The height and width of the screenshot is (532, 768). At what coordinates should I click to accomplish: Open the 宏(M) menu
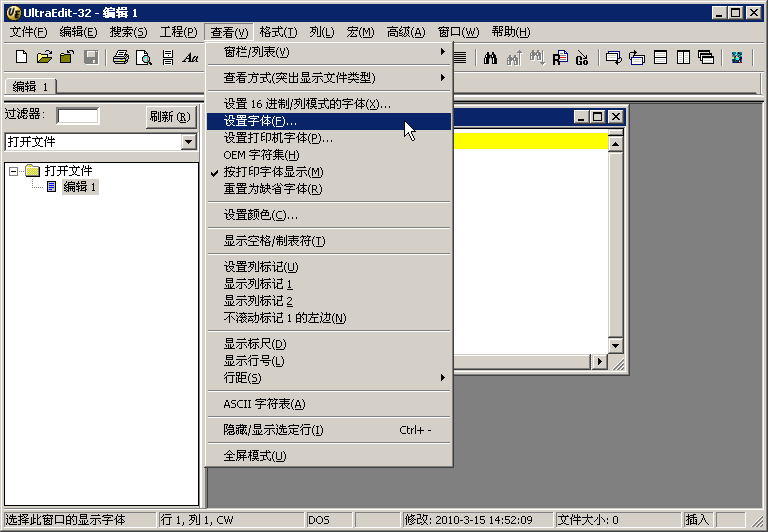(x=360, y=32)
